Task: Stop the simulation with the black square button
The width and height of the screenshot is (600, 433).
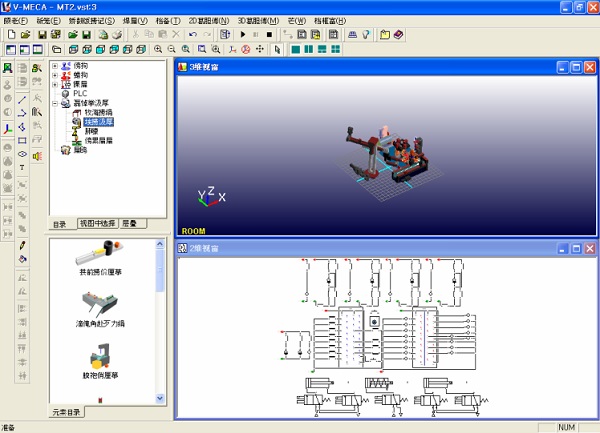Action: click(269, 35)
